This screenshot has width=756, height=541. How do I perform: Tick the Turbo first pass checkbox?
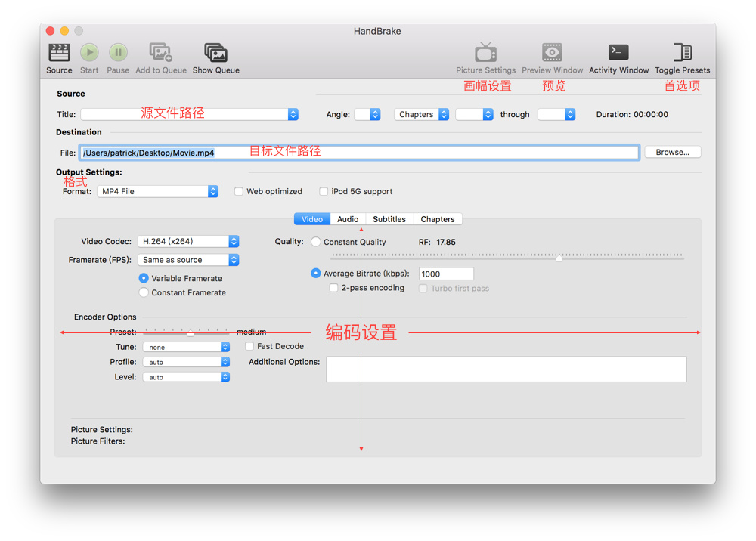point(423,288)
